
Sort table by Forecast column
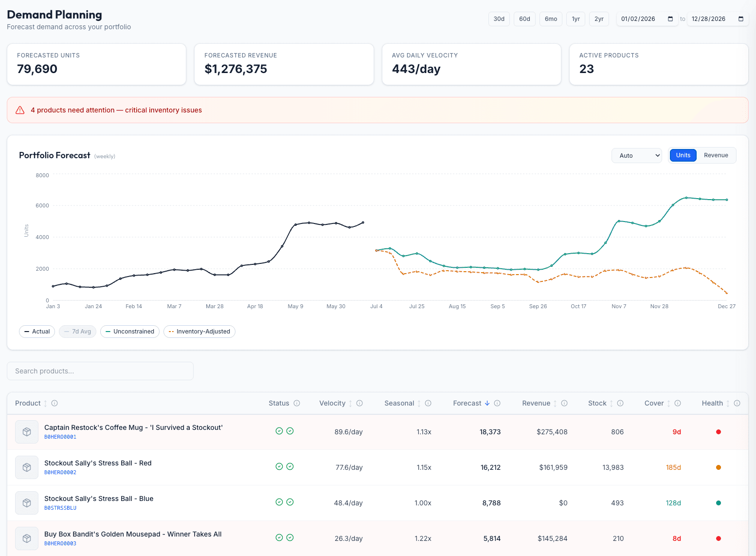tap(471, 403)
